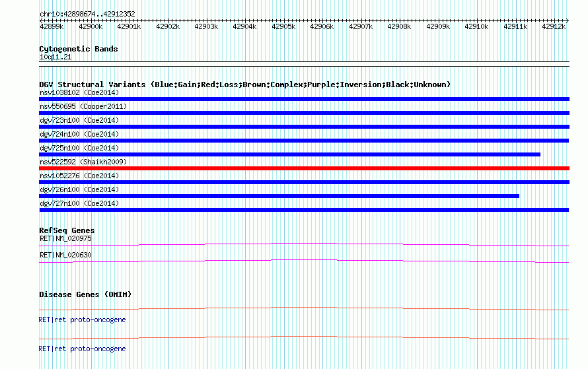Select the 42907k ruler position
588x369 pixels.
tap(360, 26)
